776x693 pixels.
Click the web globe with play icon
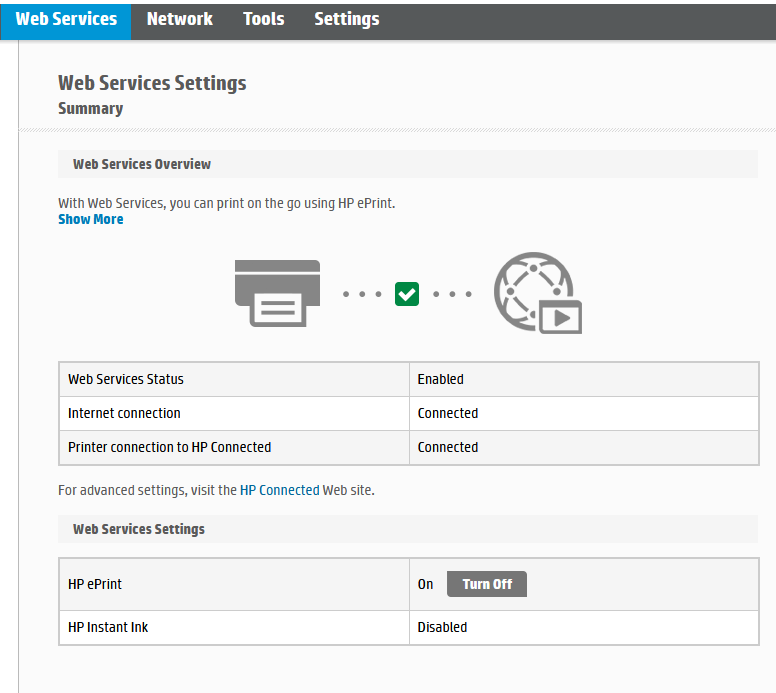[538, 293]
